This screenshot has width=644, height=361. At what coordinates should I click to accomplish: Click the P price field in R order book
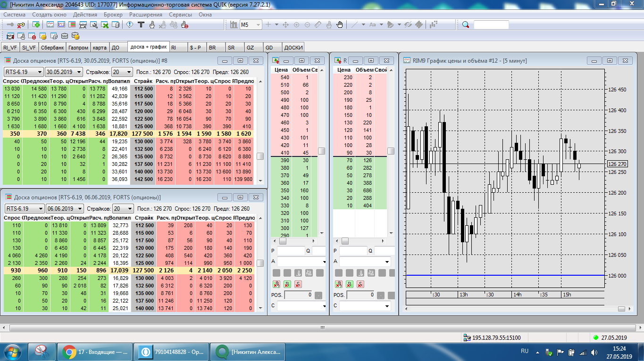point(353,251)
